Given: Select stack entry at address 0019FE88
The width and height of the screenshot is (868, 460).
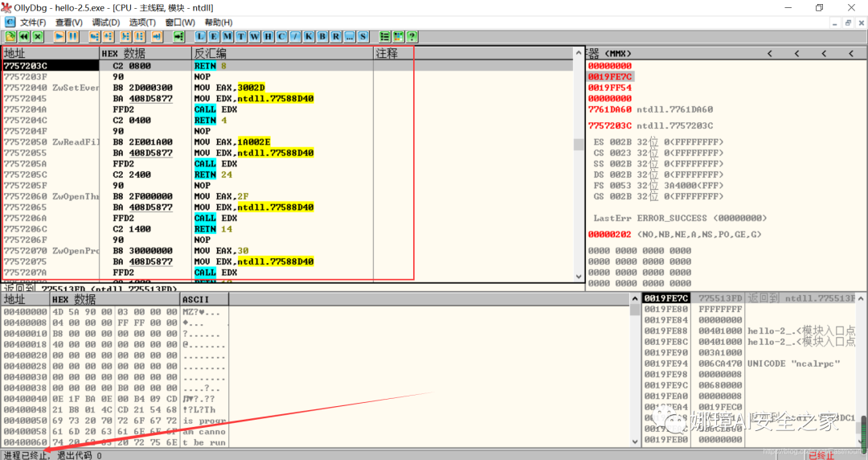Looking at the screenshot, I should point(749,331).
